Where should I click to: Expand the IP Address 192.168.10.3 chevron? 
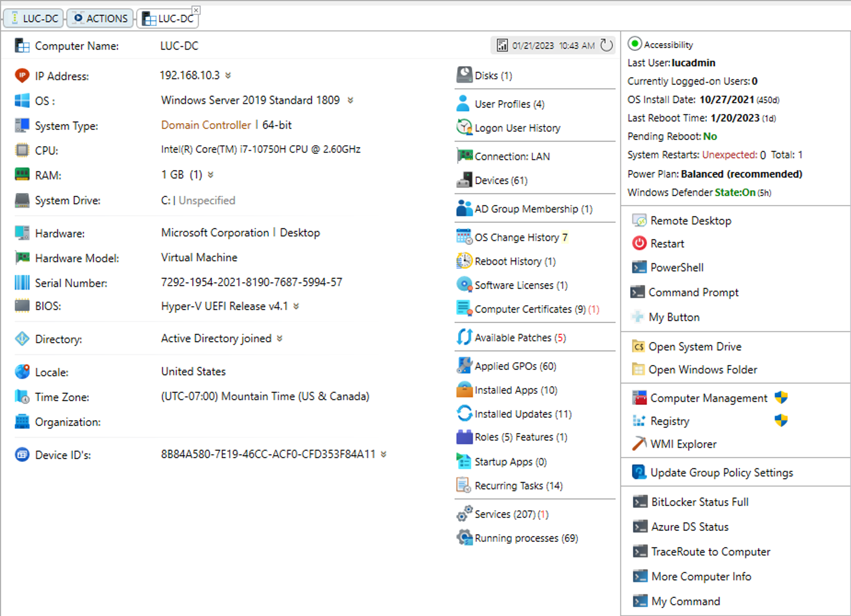228,76
